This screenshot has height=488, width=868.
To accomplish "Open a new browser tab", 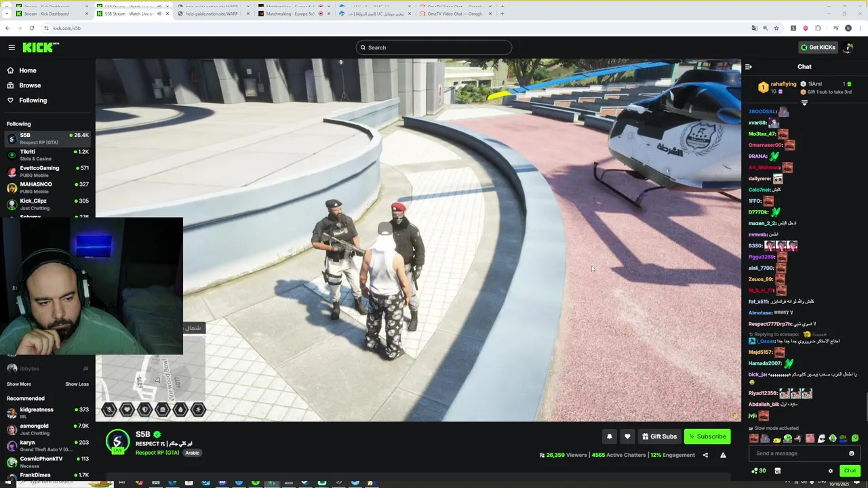I will pyautogui.click(x=502, y=14).
